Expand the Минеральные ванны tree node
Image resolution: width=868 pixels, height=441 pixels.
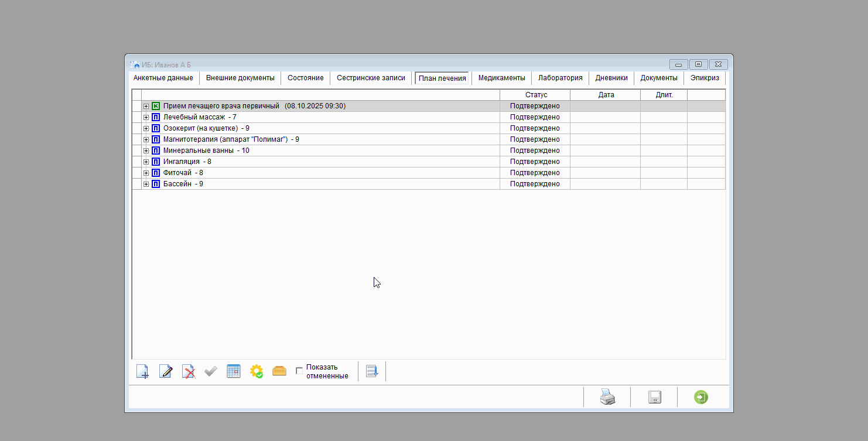coord(146,151)
